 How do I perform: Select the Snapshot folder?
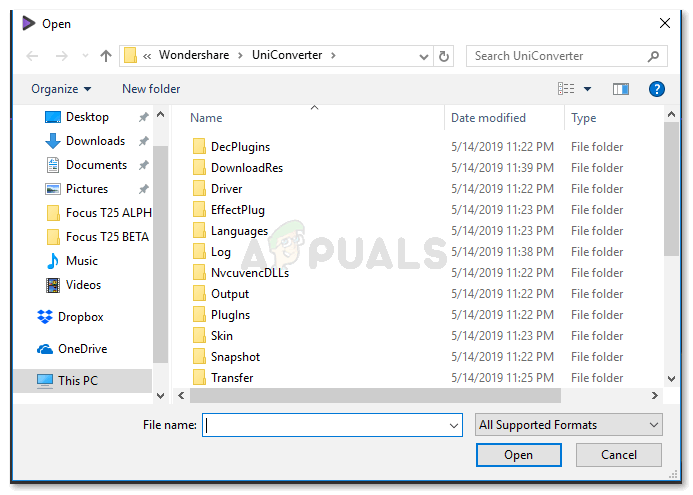click(x=235, y=357)
